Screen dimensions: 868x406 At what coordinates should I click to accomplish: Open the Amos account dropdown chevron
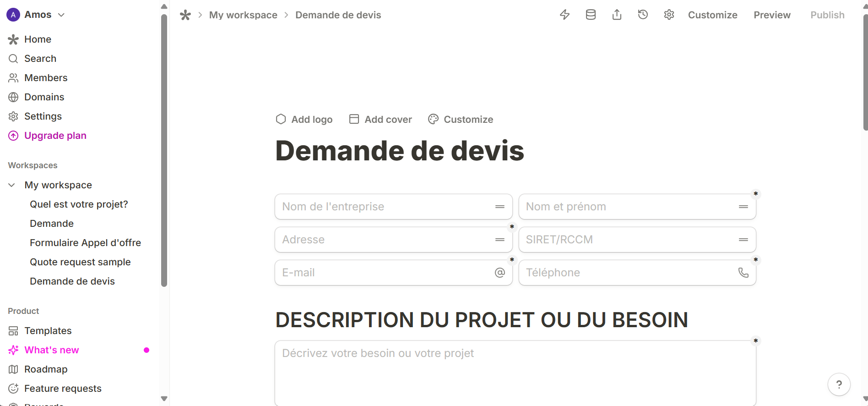click(x=61, y=15)
